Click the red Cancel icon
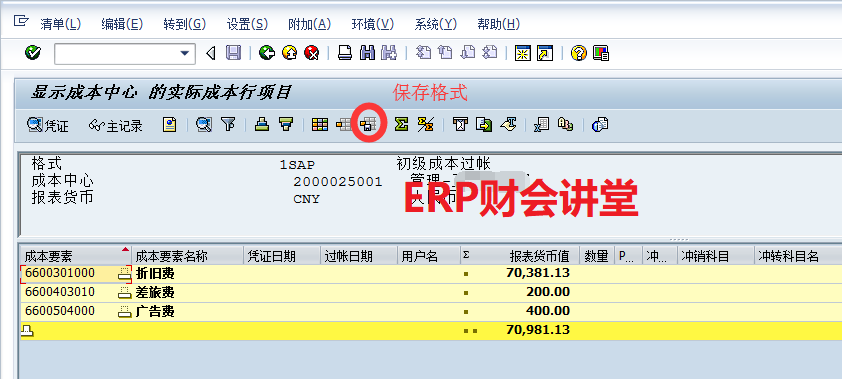This screenshot has height=379, width=842. [x=312, y=53]
